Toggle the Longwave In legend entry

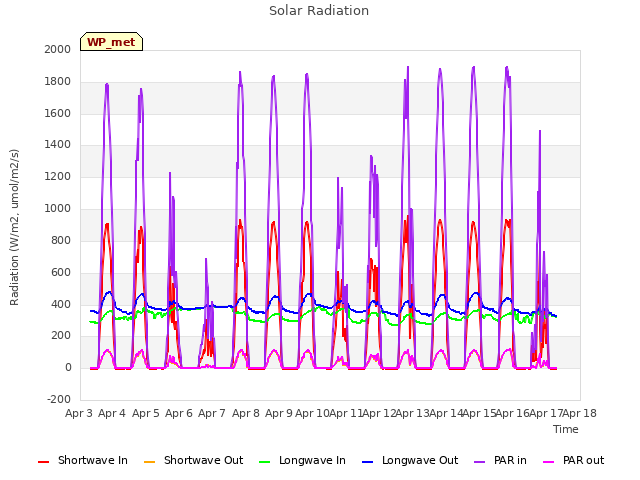tap(302, 460)
